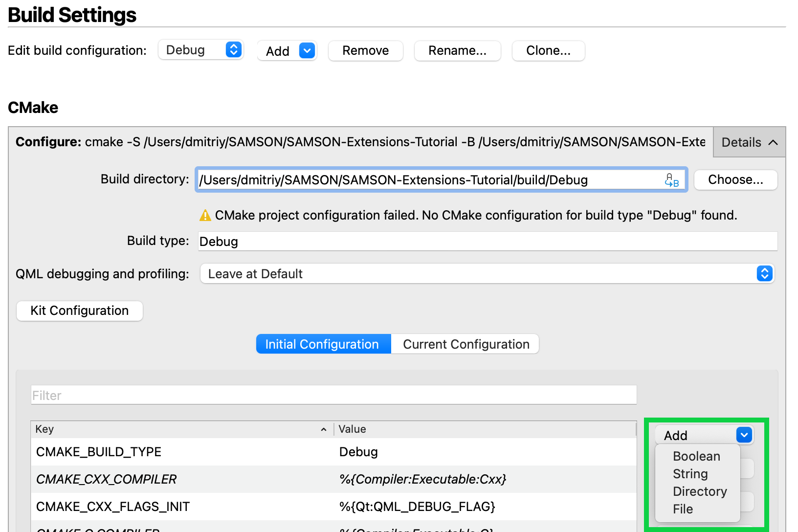
Task: Open Kit Configuration
Action: [79, 310]
